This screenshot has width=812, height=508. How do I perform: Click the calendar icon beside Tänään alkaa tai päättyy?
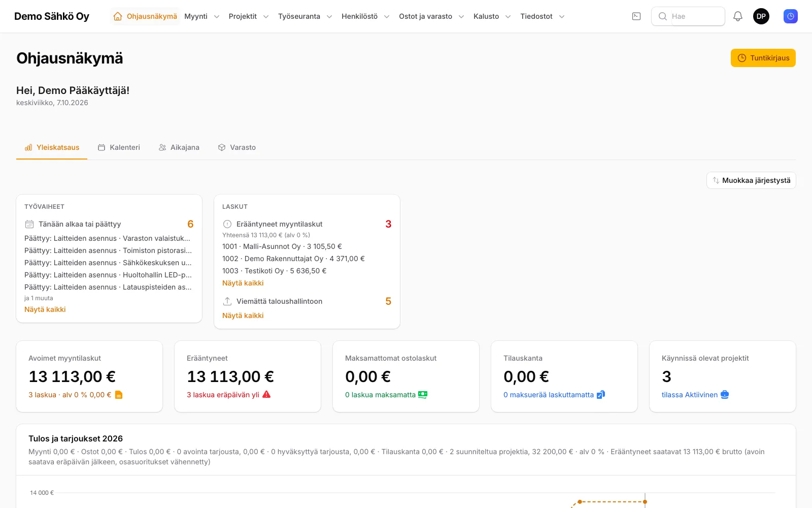(29, 224)
